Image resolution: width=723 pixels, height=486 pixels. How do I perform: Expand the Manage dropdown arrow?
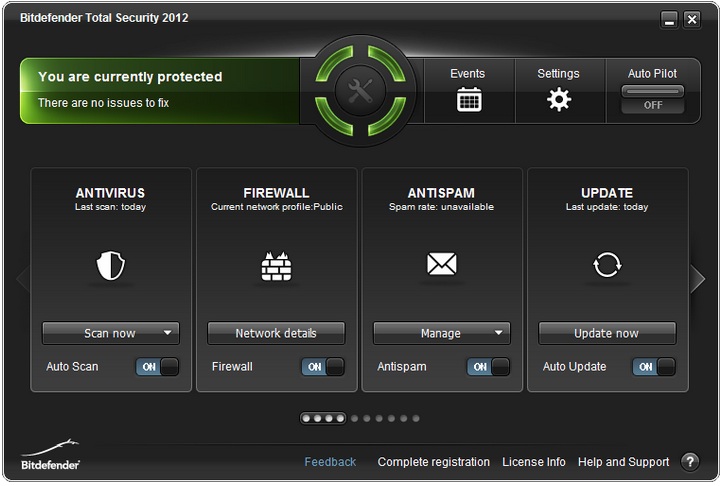coord(498,332)
